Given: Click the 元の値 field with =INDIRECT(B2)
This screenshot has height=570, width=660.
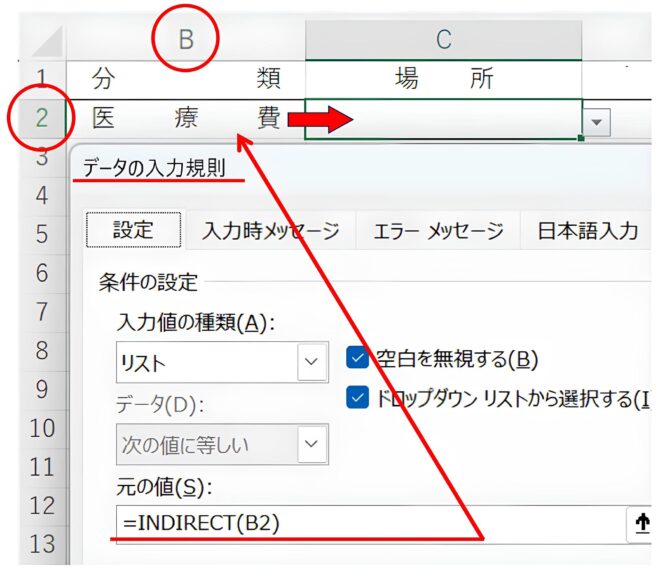Looking at the screenshot, I should [371, 523].
